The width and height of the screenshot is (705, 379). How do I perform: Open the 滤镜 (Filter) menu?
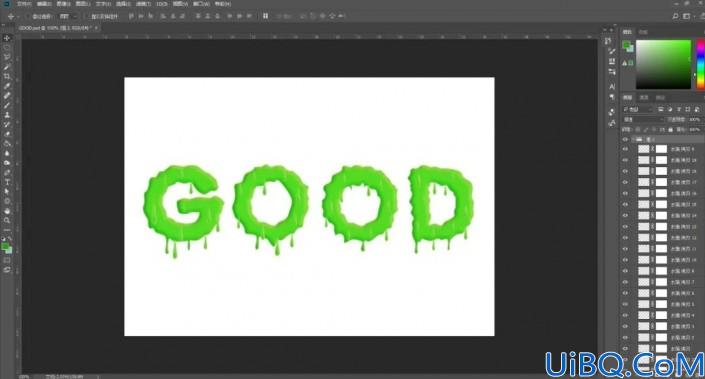(x=143, y=4)
